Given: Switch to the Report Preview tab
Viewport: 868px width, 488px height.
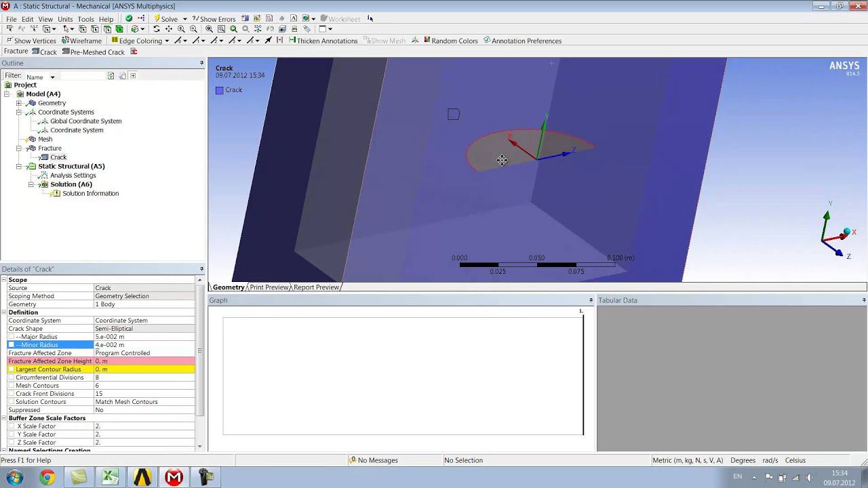Looking at the screenshot, I should pyautogui.click(x=316, y=287).
